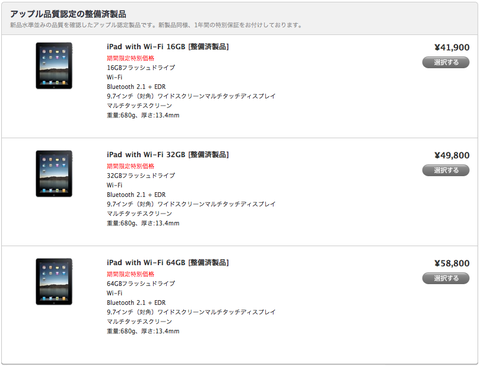Viewport: 480px width, 366px height.
Task: Click the 32GBフラッシュドライブ spec line
Action: (x=141, y=176)
